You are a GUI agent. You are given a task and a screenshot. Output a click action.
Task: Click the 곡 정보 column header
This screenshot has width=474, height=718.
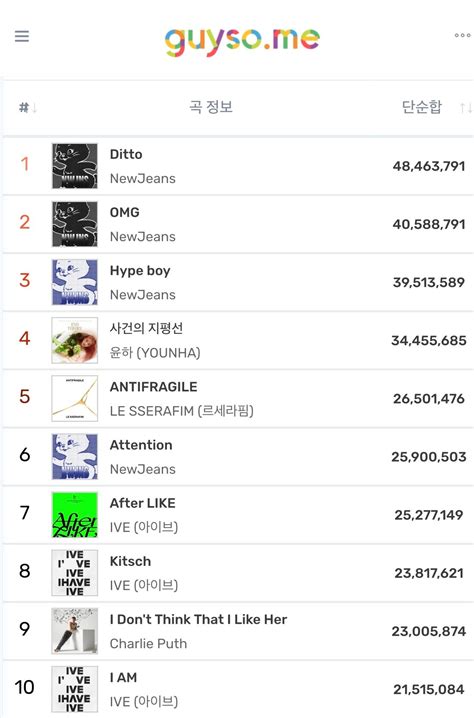[x=211, y=107]
